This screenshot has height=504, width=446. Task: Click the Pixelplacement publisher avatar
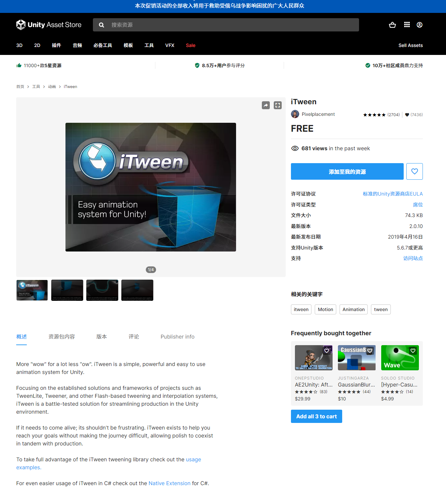coord(295,114)
